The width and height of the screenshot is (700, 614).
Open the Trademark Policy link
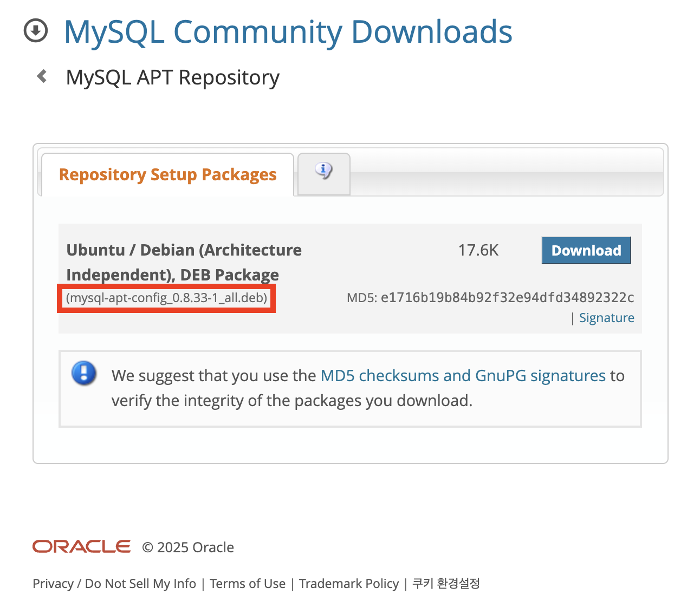(349, 584)
